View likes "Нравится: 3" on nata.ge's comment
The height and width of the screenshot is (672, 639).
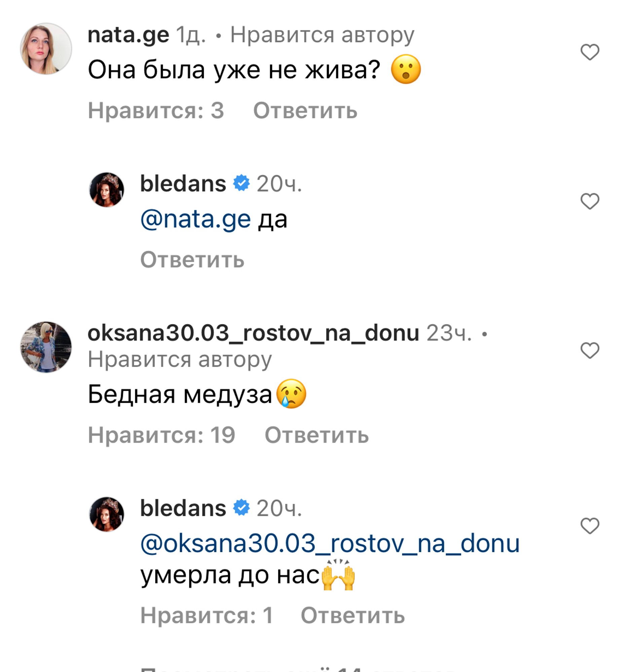tap(156, 111)
